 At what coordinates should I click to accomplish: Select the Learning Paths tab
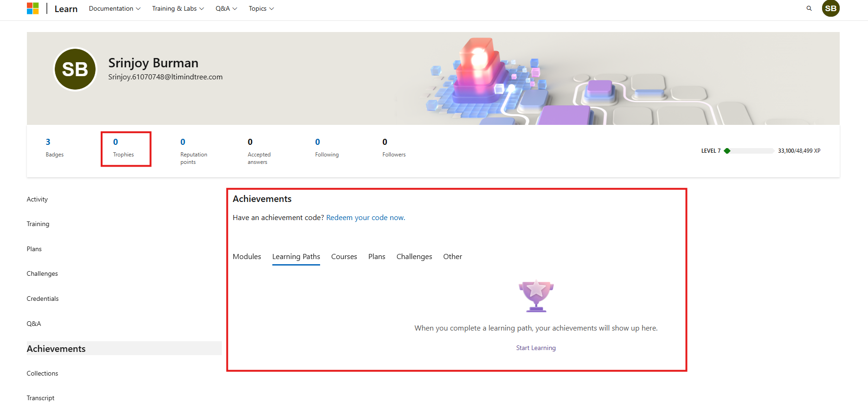pos(296,257)
